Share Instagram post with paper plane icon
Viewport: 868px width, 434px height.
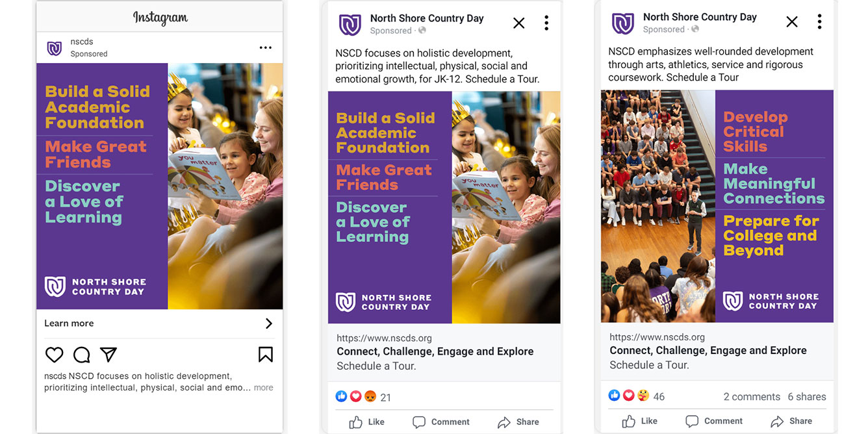pyautogui.click(x=108, y=355)
